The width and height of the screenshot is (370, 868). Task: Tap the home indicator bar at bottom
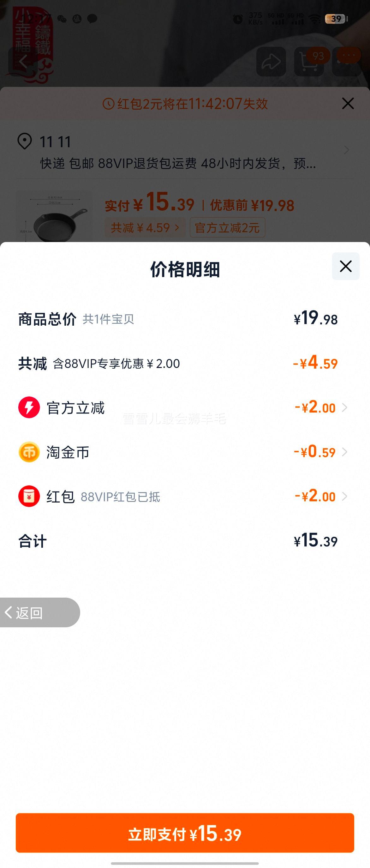[185, 863]
